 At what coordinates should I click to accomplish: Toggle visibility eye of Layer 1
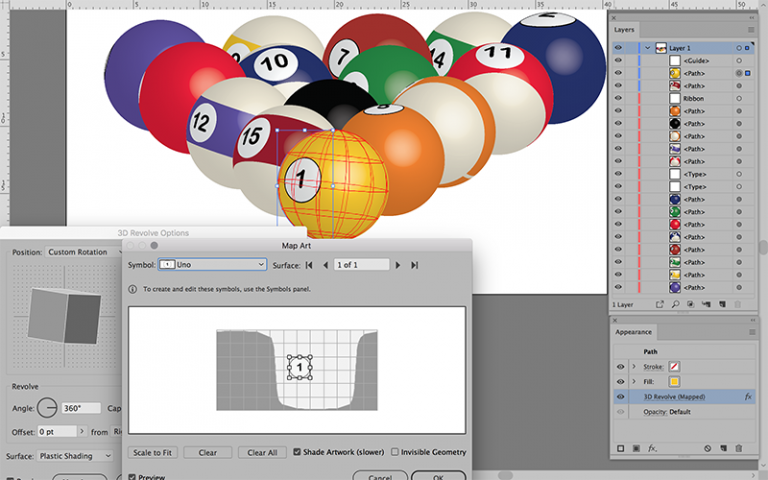(x=618, y=48)
